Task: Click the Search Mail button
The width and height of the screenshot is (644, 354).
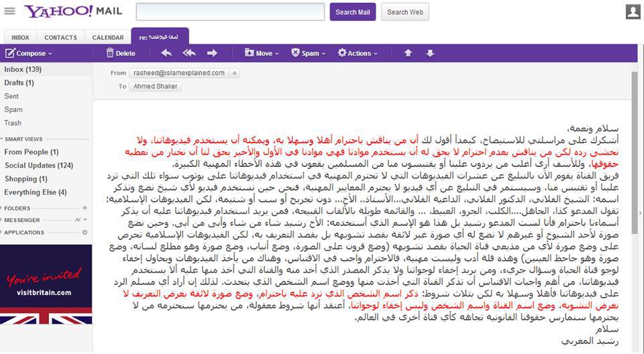Action: click(352, 12)
